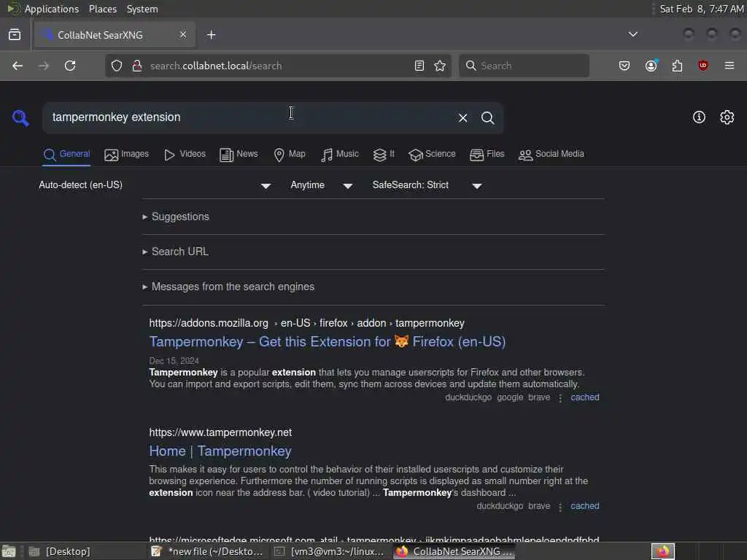Open the Firefox View icon
Image resolution: width=747 pixels, height=560 pixels.
(15, 35)
